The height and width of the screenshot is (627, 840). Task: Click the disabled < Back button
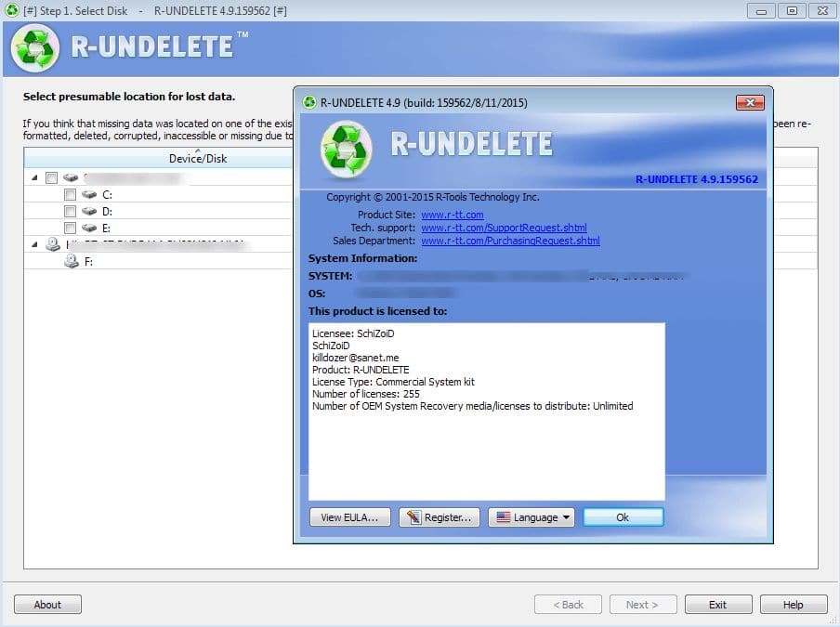[x=568, y=605]
